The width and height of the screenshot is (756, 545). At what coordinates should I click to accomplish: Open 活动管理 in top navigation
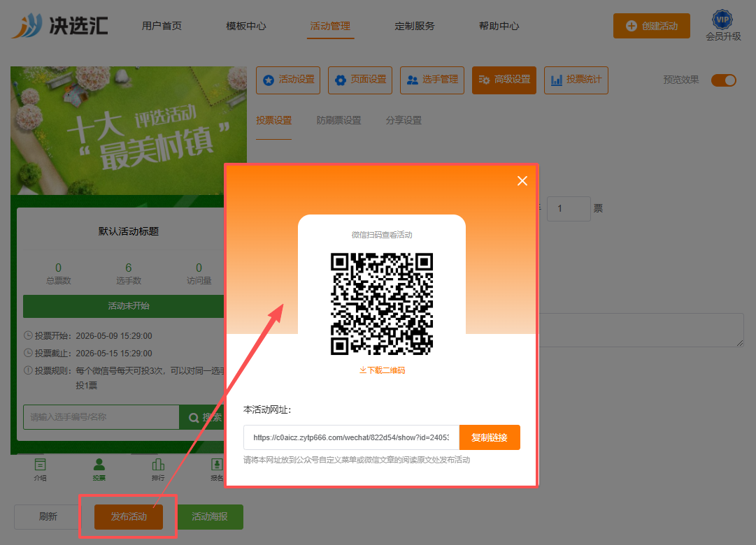pos(330,26)
